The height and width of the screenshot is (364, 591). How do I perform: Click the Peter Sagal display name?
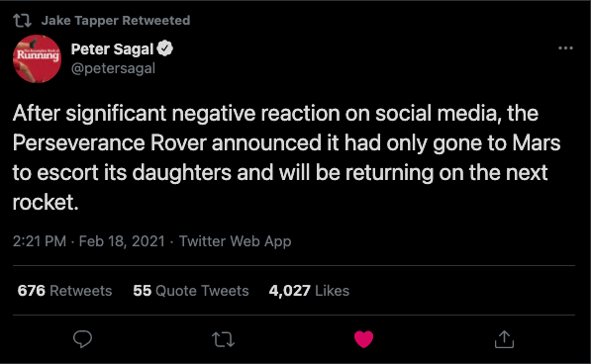[112, 48]
